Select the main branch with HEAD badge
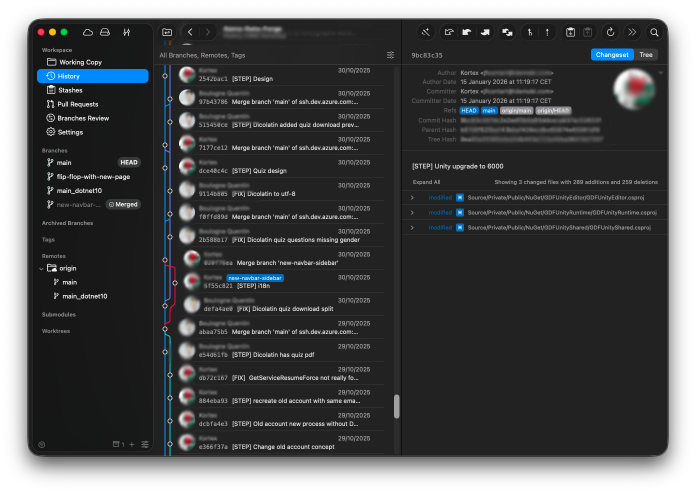Screen dimensions: 696x493 [93, 162]
